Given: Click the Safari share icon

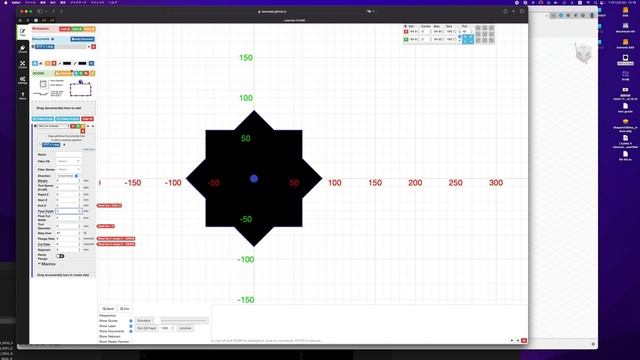Looking at the screenshot, I should [x=505, y=11].
